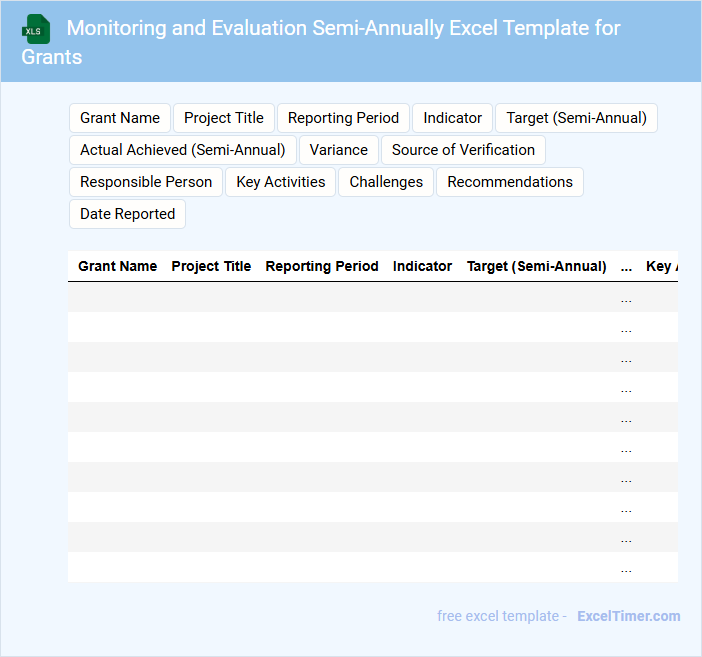Click the Target (Semi-Annual) tag
The image size is (702, 657).
point(576,118)
